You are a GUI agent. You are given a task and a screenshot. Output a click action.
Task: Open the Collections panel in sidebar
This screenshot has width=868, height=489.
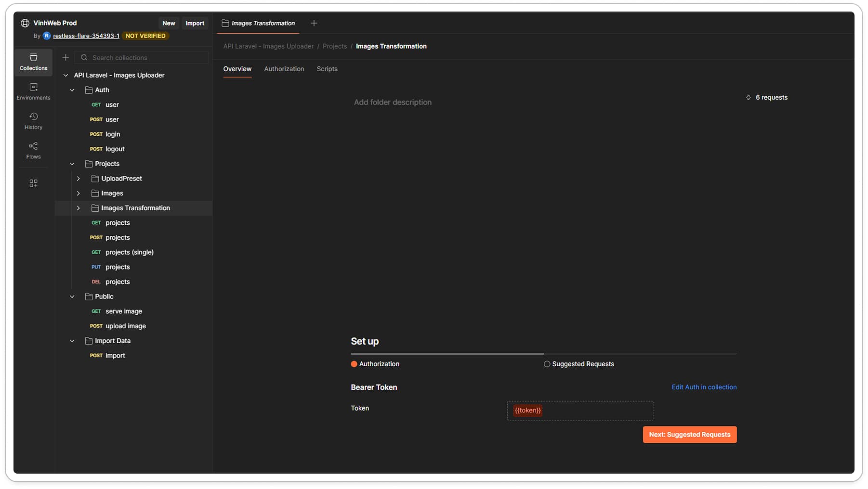tap(33, 63)
